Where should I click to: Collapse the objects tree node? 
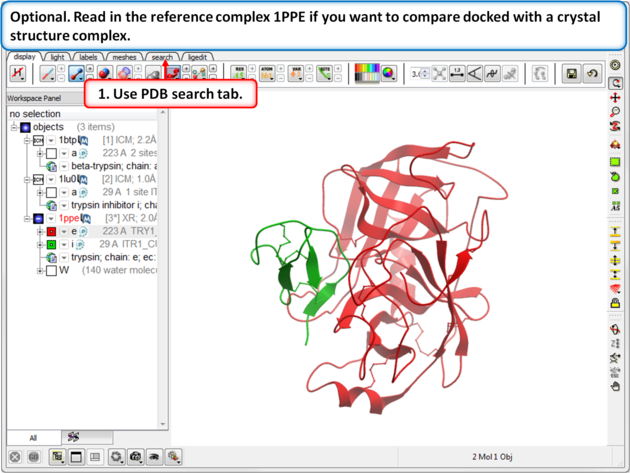click(x=14, y=128)
